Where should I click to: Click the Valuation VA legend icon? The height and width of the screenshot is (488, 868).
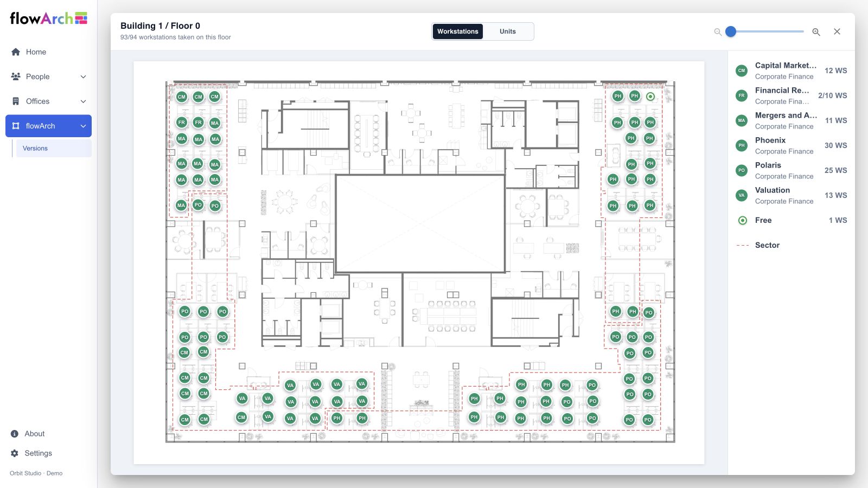tap(742, 195)
